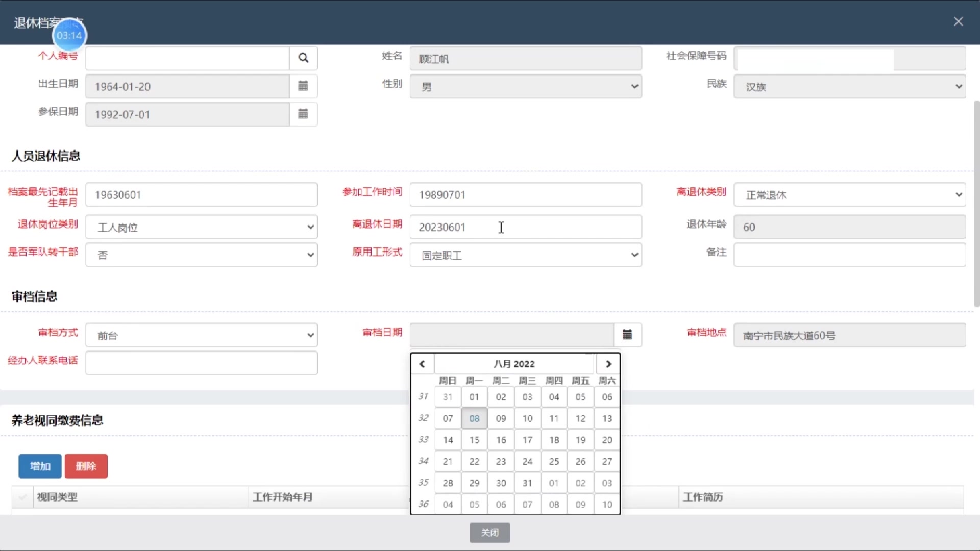The width and height of the screenshot is (980, 551).
Task: Click the 退休年龄 field showing 60
Action: 850,227
